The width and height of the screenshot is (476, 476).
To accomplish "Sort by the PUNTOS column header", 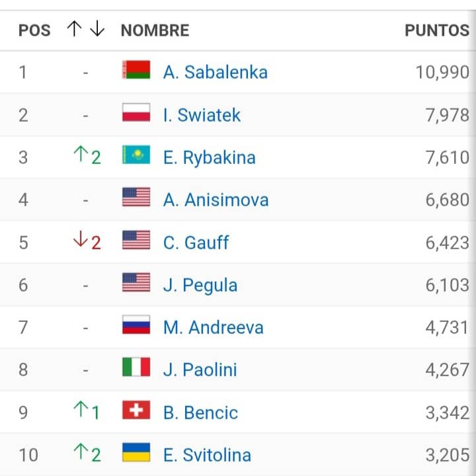I will 436,30.
